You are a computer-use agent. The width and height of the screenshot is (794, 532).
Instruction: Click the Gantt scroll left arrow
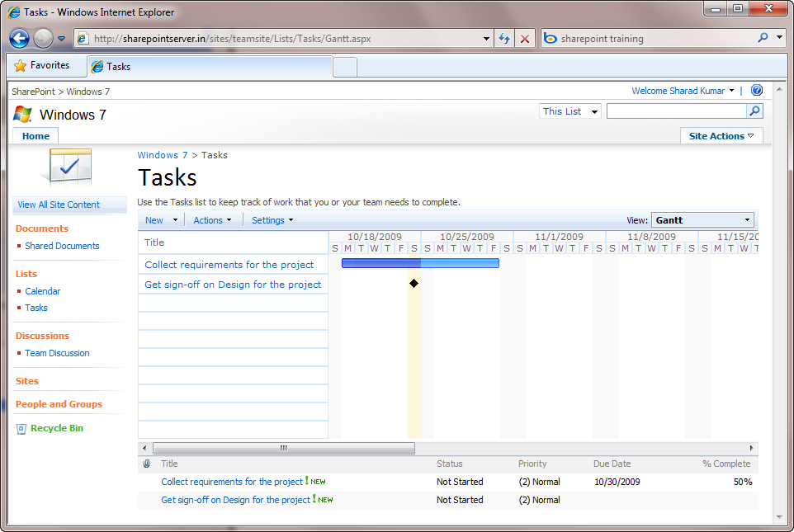pos(144,448)
